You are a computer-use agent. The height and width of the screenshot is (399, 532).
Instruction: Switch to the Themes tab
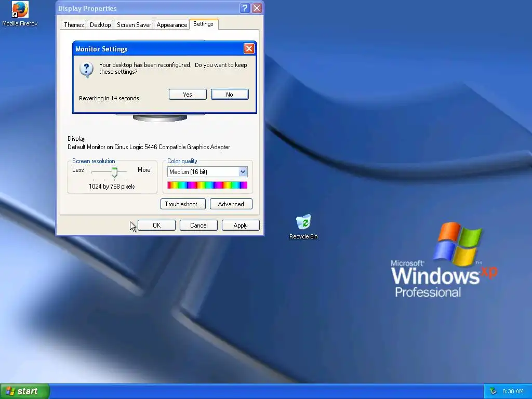tap(74, 25)
